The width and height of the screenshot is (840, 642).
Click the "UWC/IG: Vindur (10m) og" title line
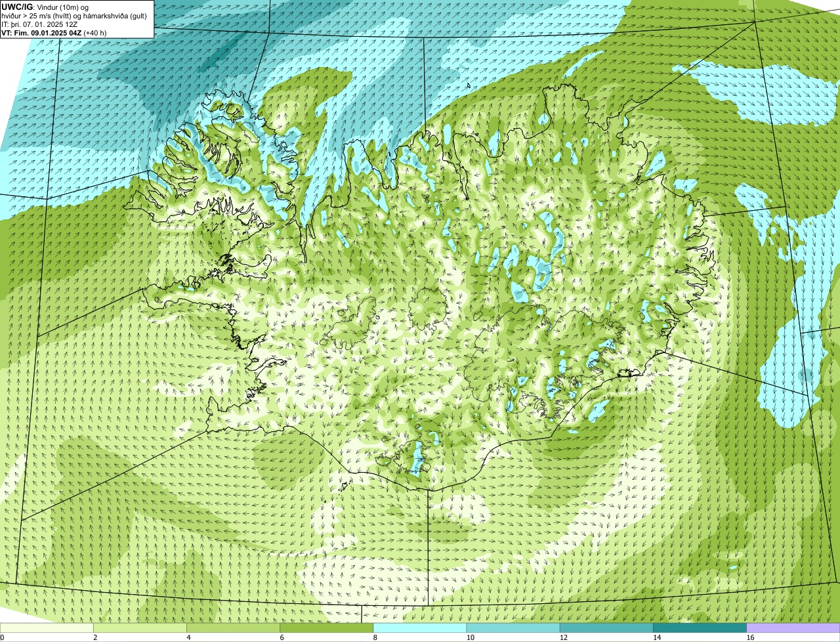tap(45, 7)
